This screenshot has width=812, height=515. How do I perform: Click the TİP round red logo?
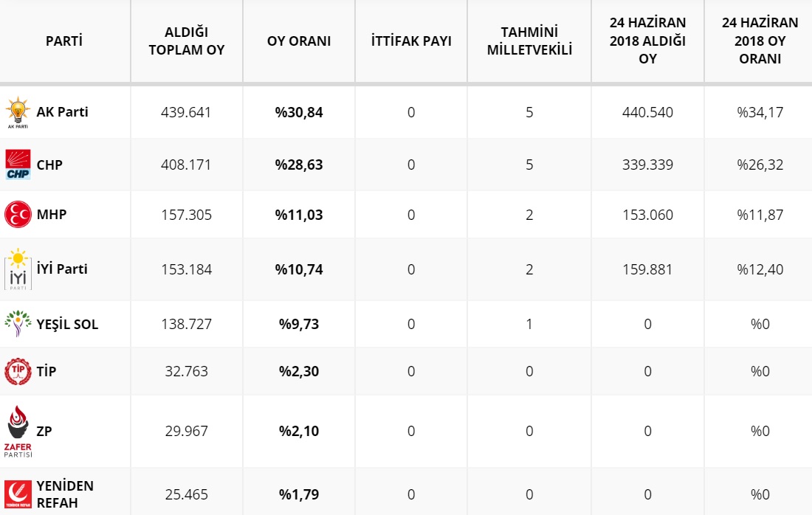[x=18, y=371]
